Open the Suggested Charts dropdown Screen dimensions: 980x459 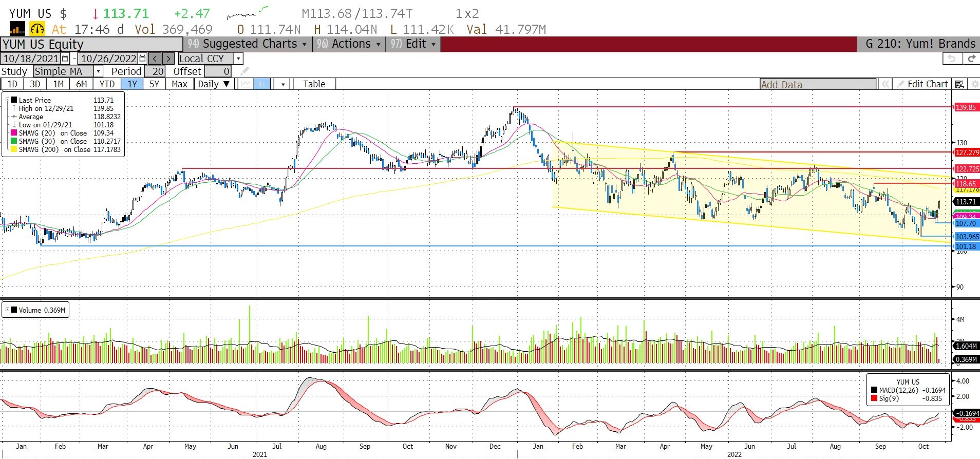[247, 44]
